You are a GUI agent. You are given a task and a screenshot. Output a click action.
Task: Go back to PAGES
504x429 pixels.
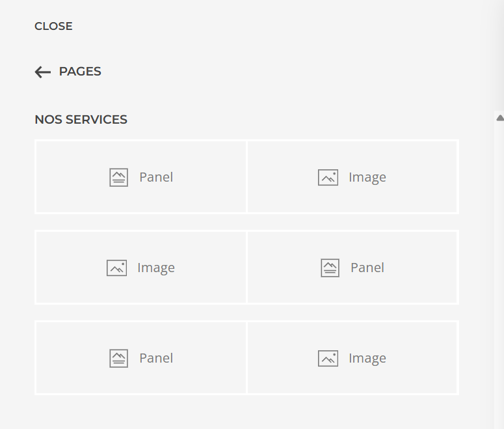[80, 72]
